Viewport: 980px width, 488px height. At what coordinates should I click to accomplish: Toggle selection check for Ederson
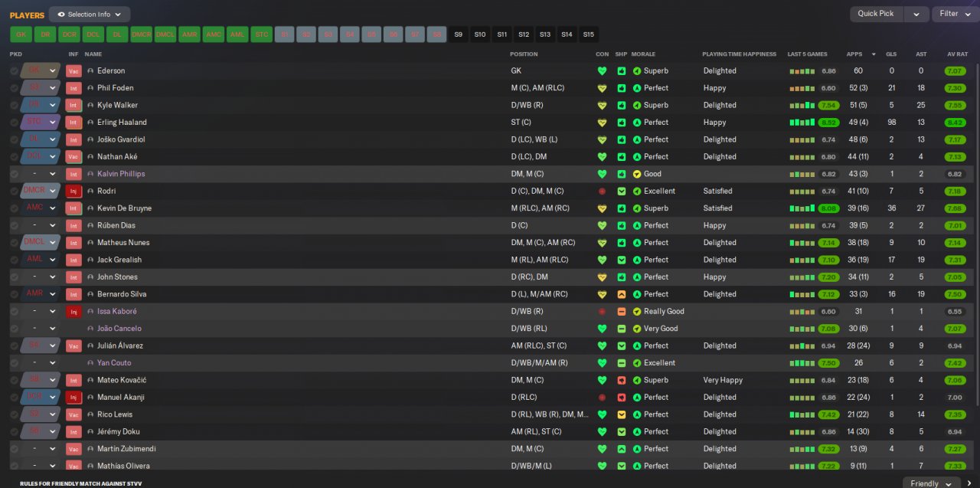14,71
